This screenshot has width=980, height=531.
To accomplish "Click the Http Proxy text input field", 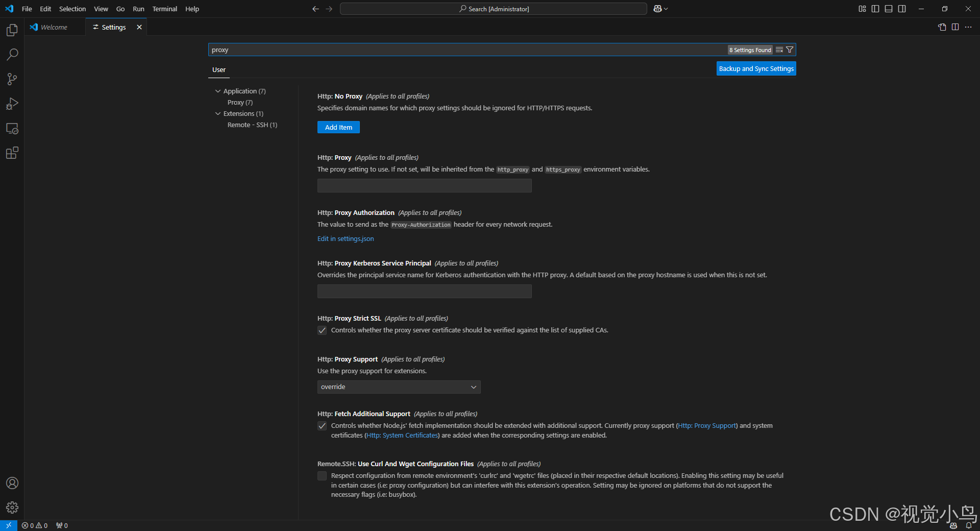I will 424,186.
